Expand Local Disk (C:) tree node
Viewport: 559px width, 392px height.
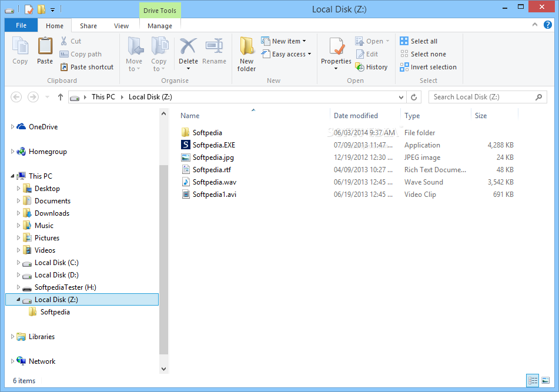click(x=19, y=263)
